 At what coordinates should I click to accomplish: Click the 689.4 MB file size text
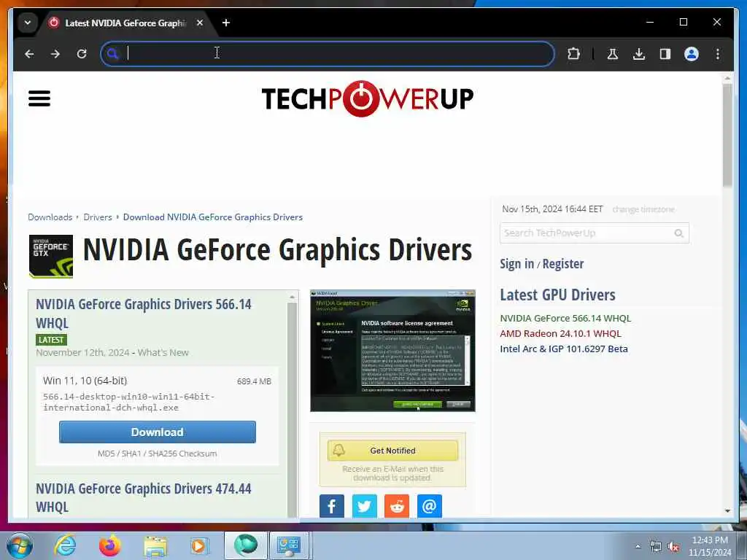pyautogui.click(x=254, y=381)
